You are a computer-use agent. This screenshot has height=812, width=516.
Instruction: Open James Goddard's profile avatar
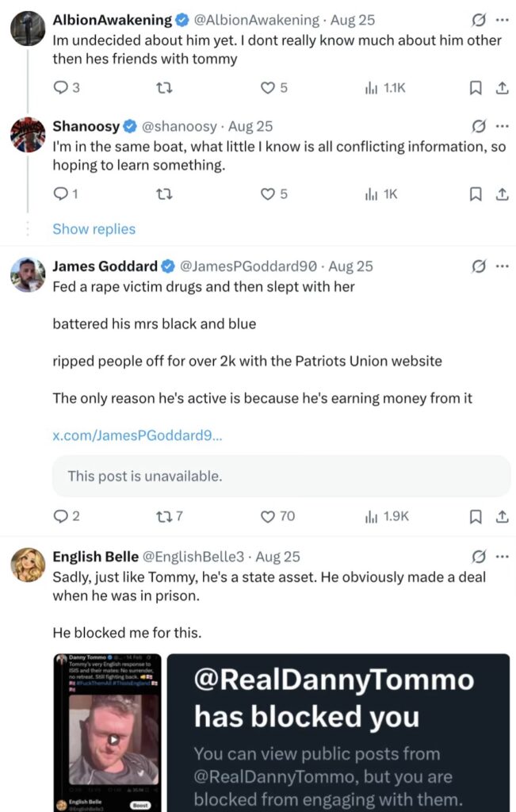[x=28, y=274]
